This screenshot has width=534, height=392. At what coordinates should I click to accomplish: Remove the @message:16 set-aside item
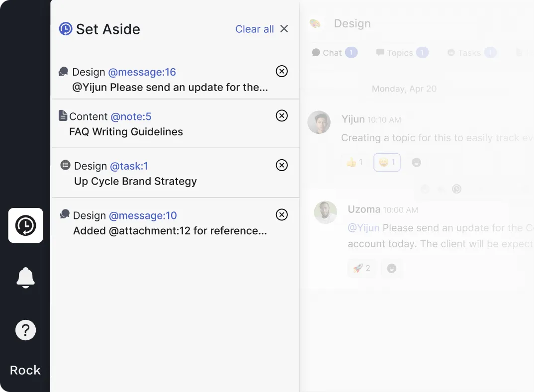click(x=281, y=71)
